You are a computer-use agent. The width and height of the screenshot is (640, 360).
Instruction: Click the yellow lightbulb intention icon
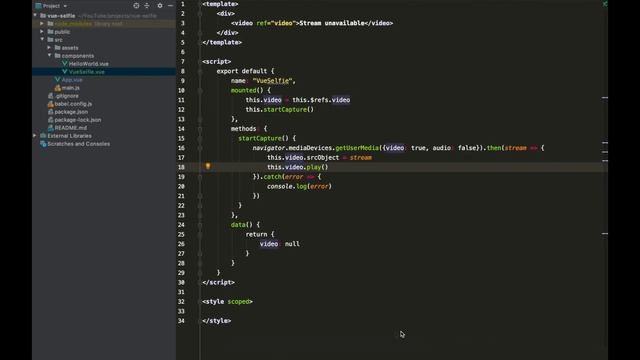pos(208,166)
